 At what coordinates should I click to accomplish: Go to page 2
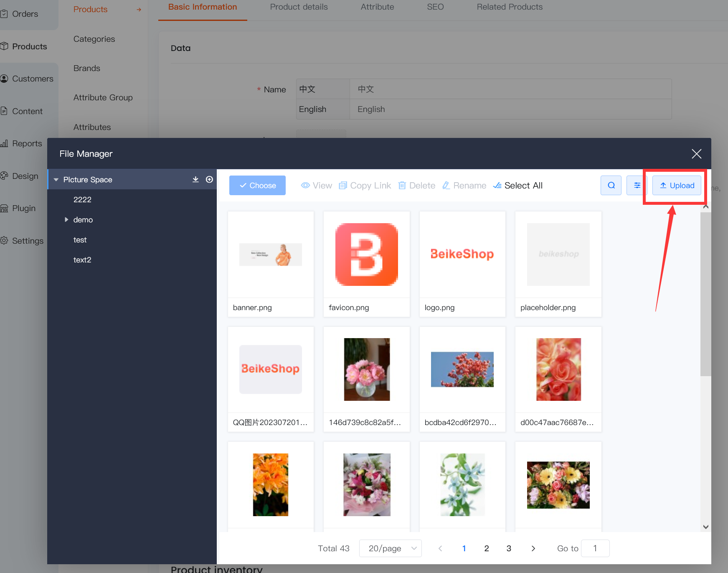[x=487, y=548]
